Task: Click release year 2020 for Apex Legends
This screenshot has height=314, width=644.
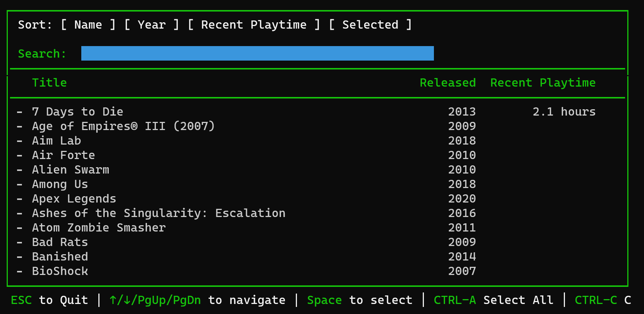Action: (462, 198)
